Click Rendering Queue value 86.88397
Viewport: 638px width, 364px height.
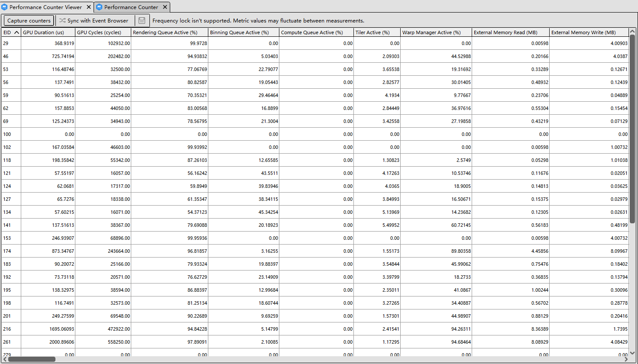(197, 290)
